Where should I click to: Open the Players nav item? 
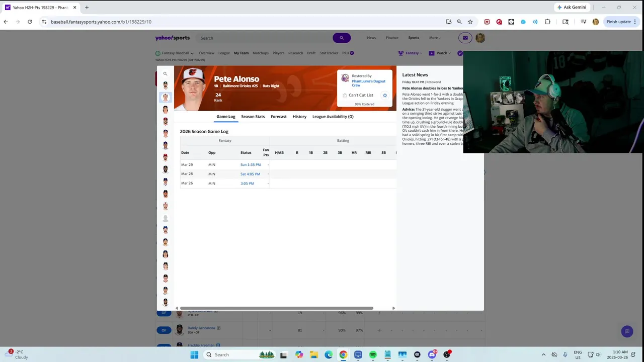278,53
